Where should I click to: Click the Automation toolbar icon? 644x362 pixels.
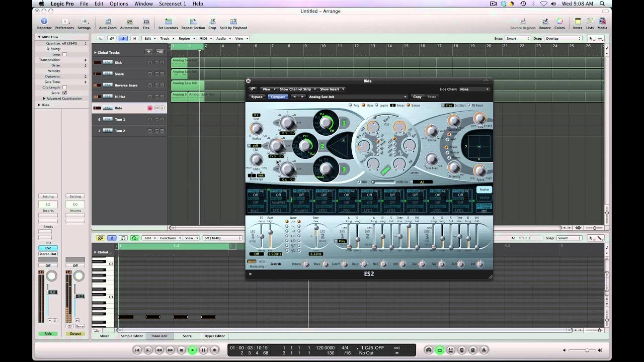click(x=129, y=21)
